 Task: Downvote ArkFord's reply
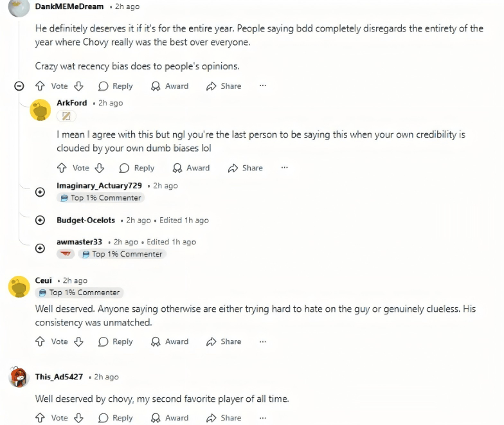coord(100,168)
